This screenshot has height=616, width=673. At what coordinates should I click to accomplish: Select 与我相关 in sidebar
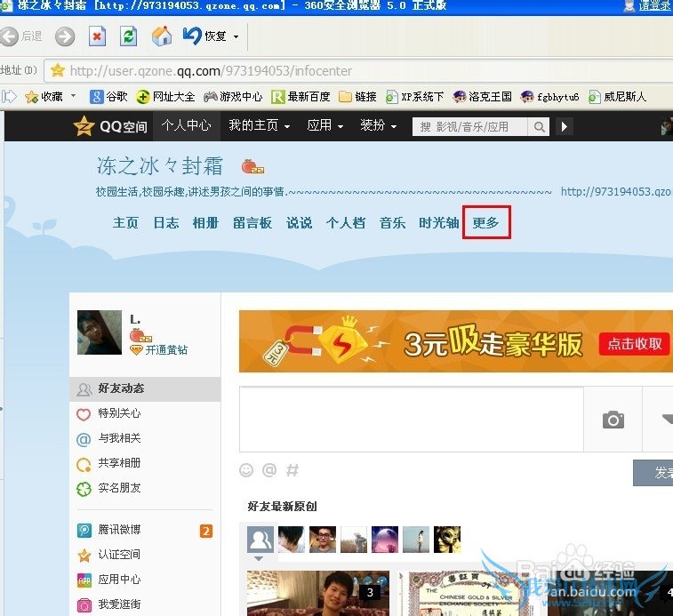coord(145,438)
